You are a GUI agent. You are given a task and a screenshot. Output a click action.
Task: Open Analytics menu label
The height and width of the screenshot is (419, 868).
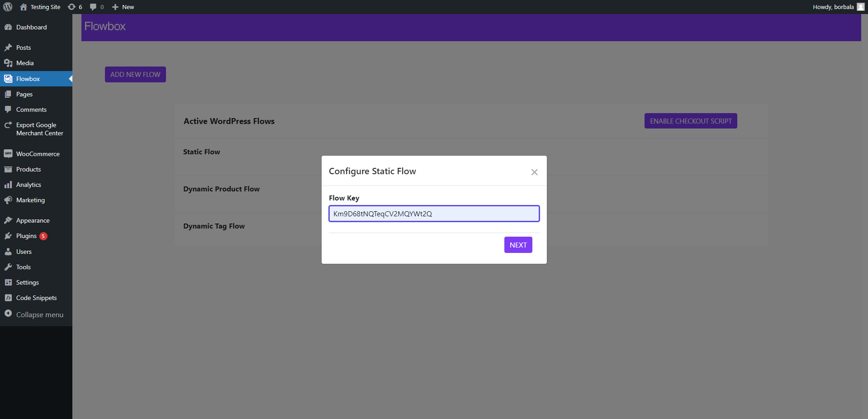(x=28, y=185)
